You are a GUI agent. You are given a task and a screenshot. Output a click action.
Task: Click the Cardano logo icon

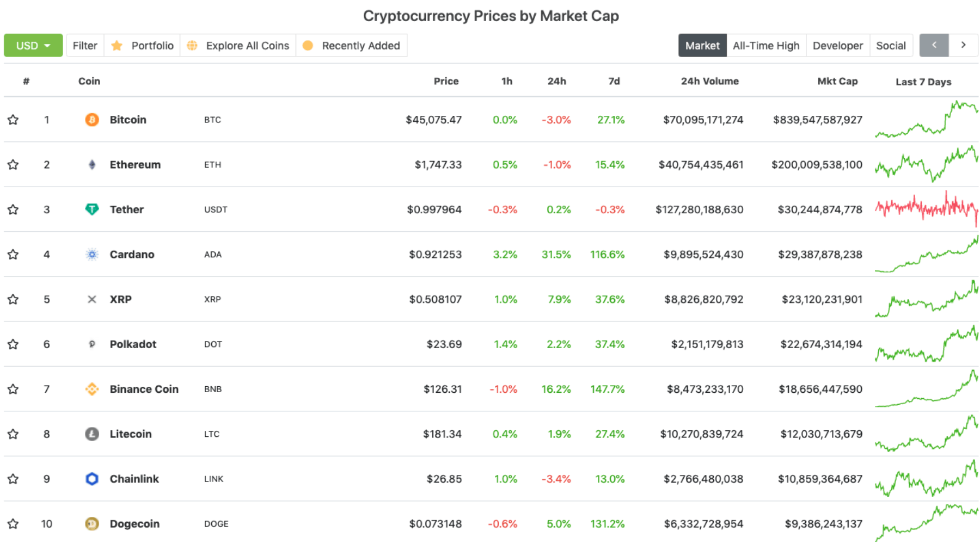(x=92, y=255)
